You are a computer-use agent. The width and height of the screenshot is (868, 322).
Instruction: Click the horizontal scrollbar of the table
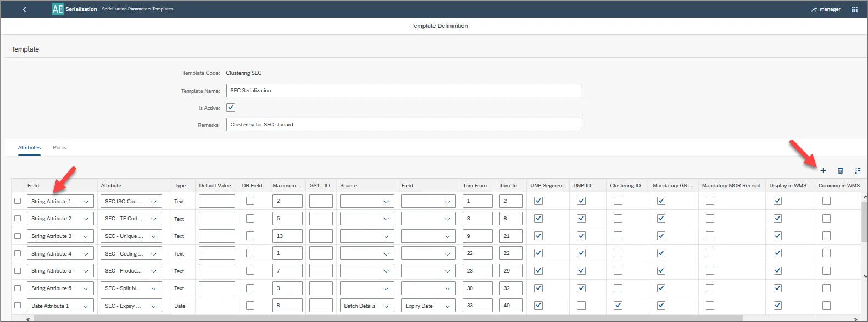387,318
